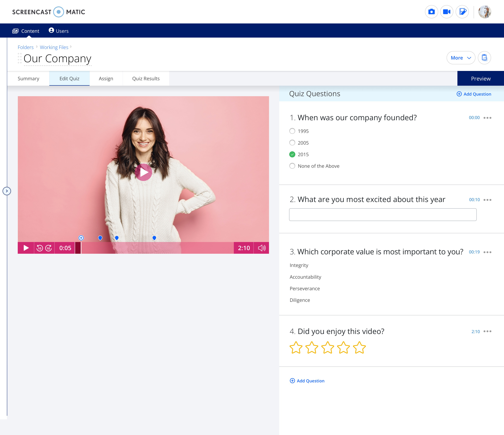Mute the video with speaker icon
Image resolution: width=504 pixels, height=435 pixels.
coord(261,248)
